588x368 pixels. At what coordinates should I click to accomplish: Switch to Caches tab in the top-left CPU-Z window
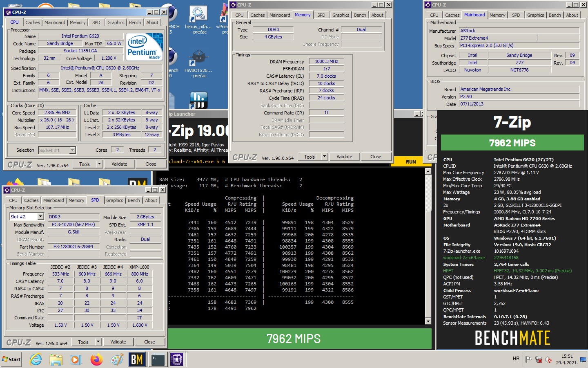click(33, 22)
